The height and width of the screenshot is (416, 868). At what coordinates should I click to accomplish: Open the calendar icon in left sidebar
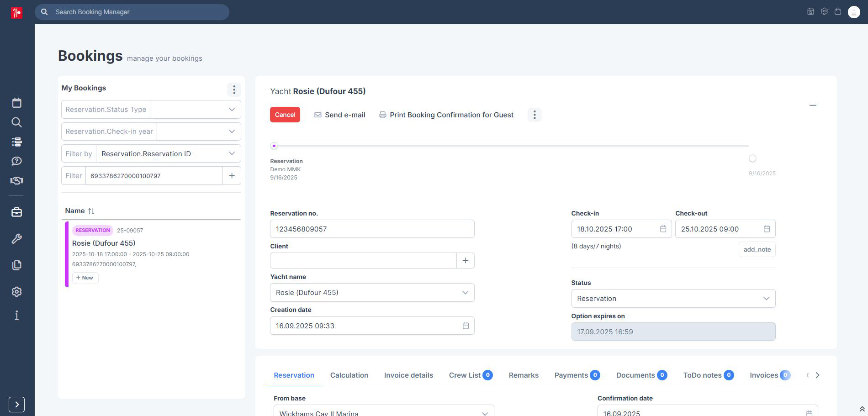point(16,103)
